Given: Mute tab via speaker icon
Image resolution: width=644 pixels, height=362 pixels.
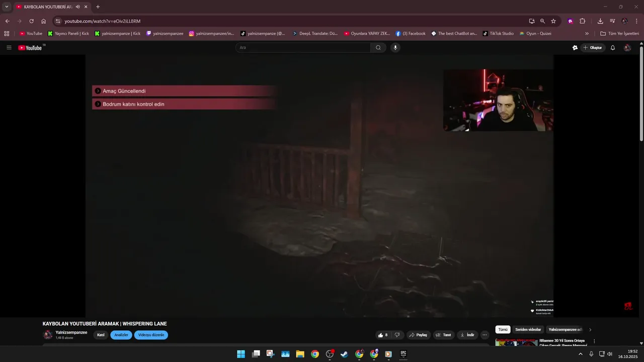Looking at the screenshot, I should click(77, 7).
